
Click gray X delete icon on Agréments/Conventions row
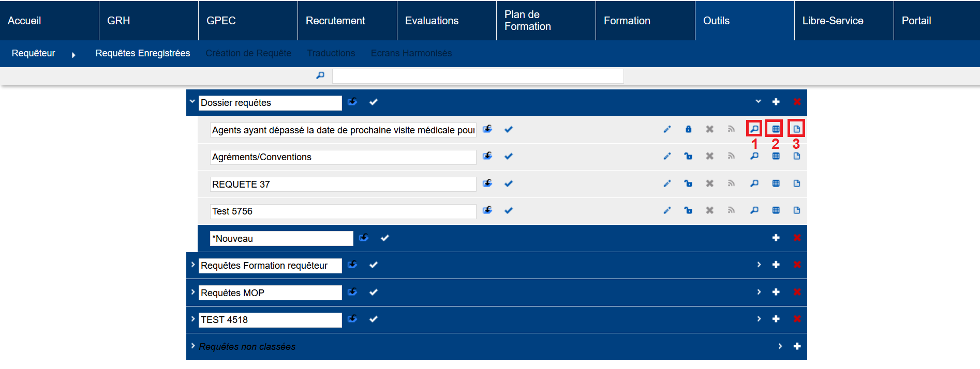click(x=709, y=156)
